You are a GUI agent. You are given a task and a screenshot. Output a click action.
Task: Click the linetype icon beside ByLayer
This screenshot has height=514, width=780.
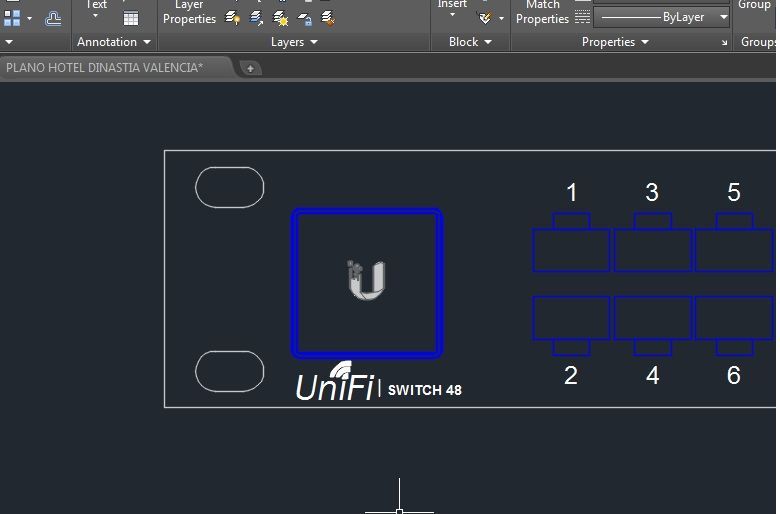[582, 18]
